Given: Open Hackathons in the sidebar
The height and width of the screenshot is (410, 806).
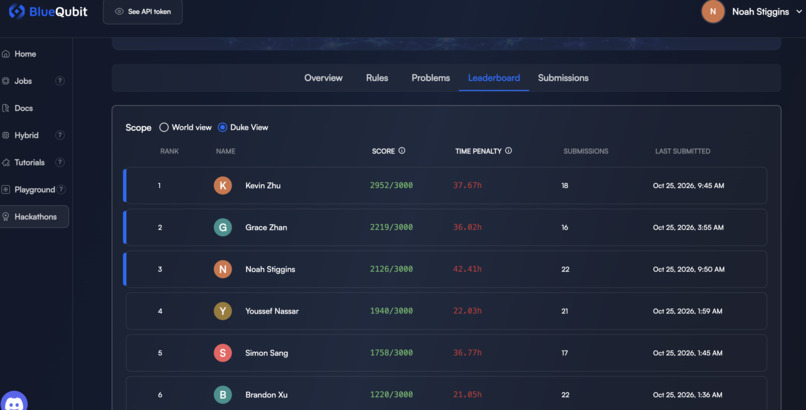Looking at the screenshot, I should pyautogui.click(x=34, y=217).
